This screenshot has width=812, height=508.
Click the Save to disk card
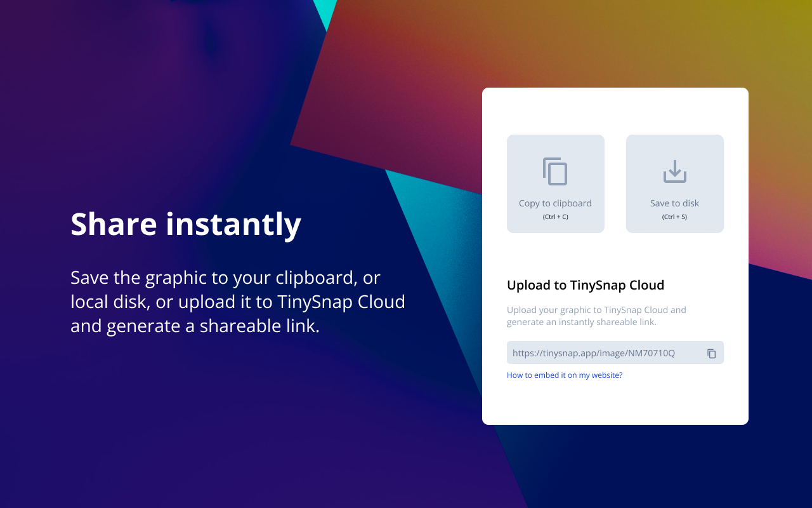tap(674, 184)
